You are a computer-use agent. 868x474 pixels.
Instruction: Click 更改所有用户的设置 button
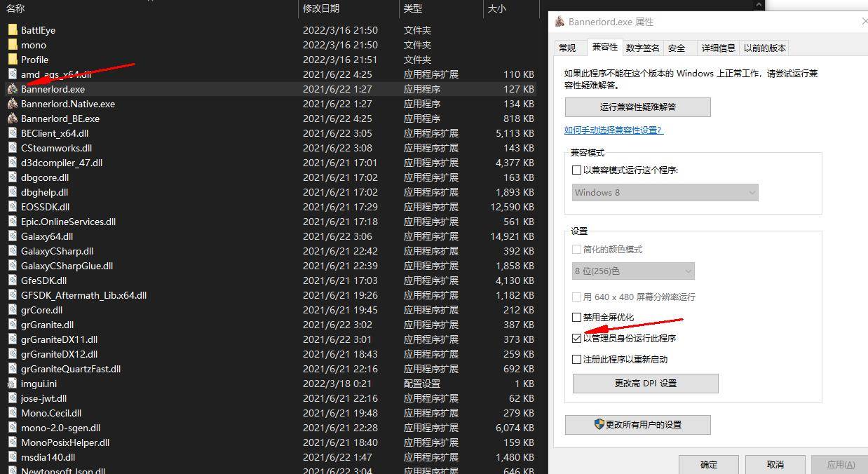click(x=638, y=425)
